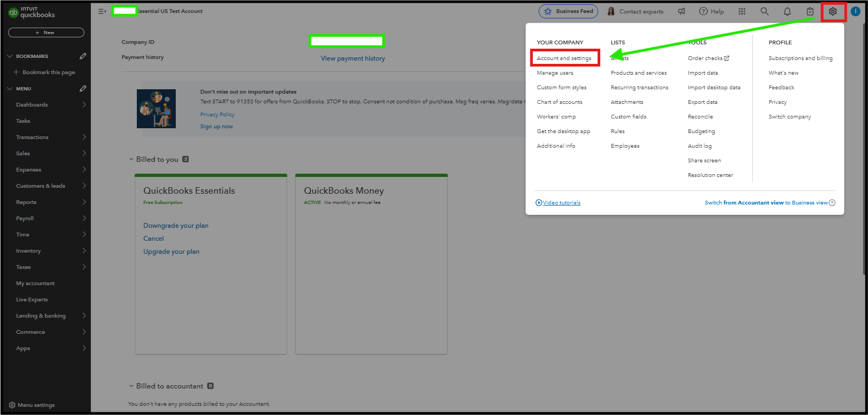Select Reconcile under Tools
This screenshot has height=415, width=868.
tap(700, 117)
